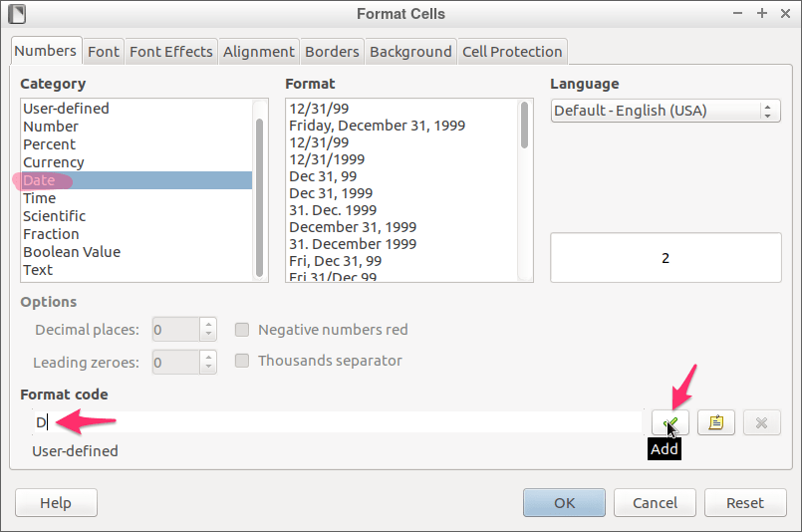Open the Alignment tab
802x532 pixels.
(x=259, y=52)
